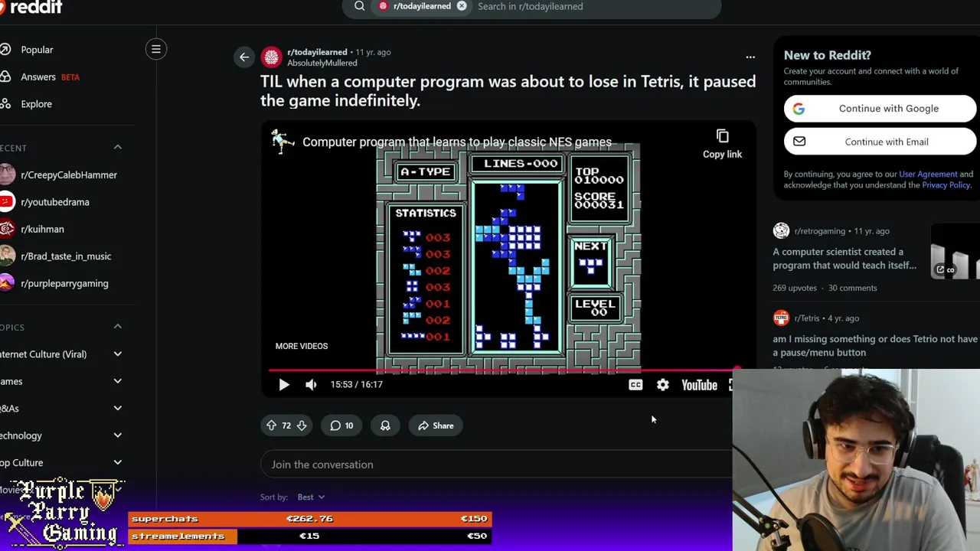980x551 pixels.
Task: Open the video settings gear
Action: 663,385
